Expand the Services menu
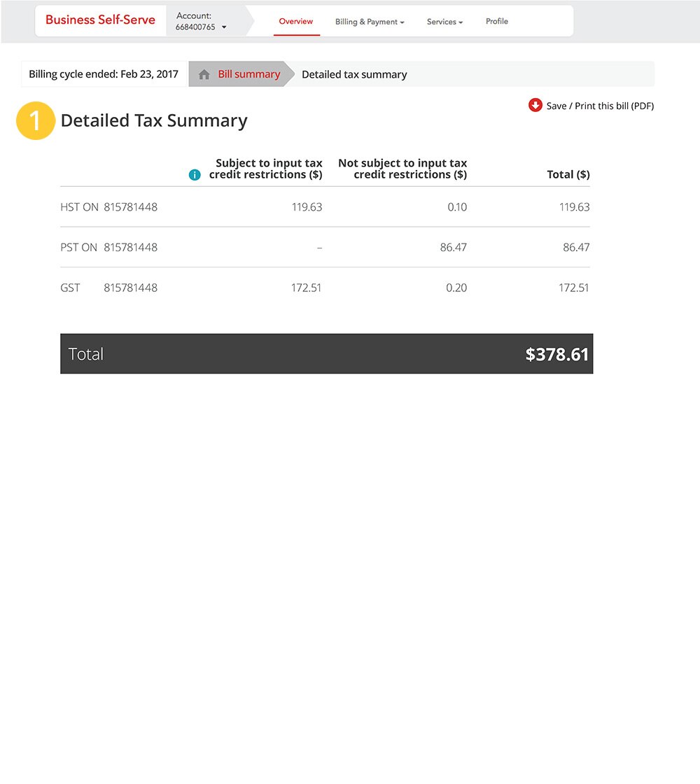 444,22
